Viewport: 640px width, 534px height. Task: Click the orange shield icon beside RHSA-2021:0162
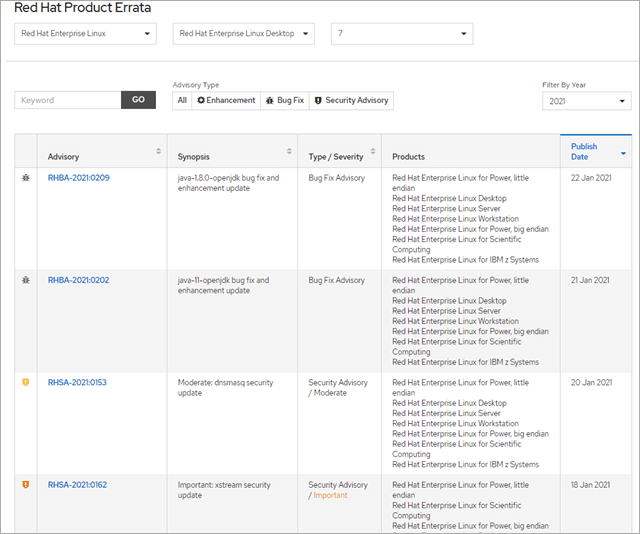[26, 485]
